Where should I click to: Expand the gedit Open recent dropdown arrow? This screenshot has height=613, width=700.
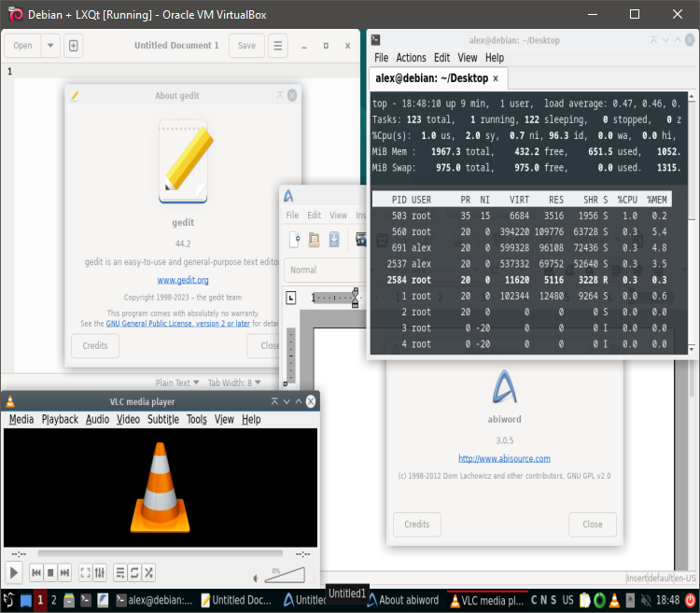tap(50, 46)
